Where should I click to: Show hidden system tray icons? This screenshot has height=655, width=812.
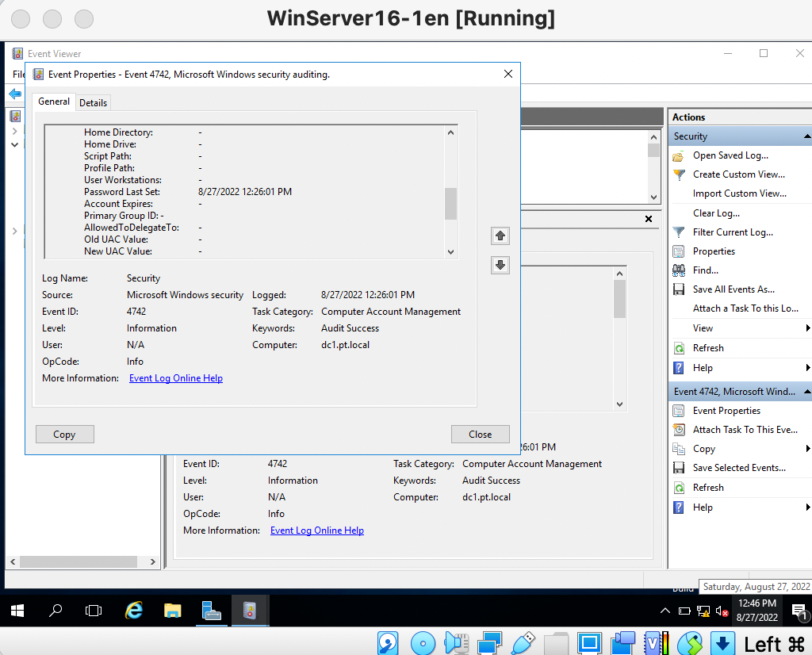tap(665, 611)
